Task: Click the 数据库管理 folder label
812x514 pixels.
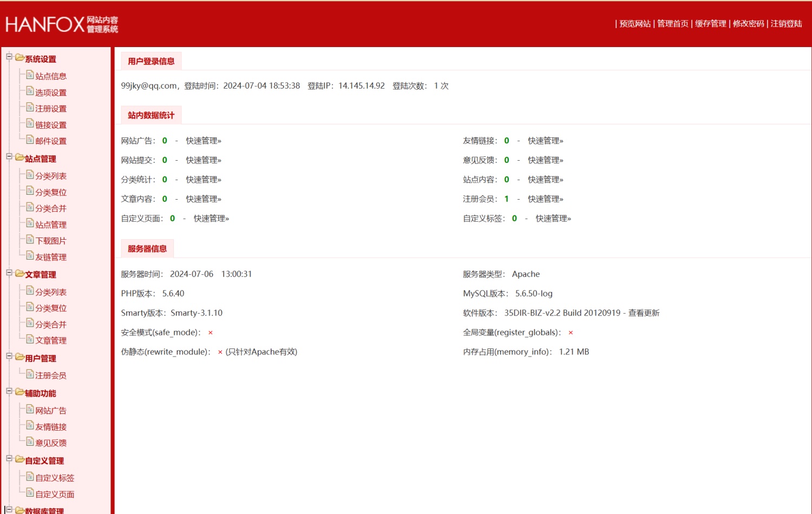Action: pos(44,510)
